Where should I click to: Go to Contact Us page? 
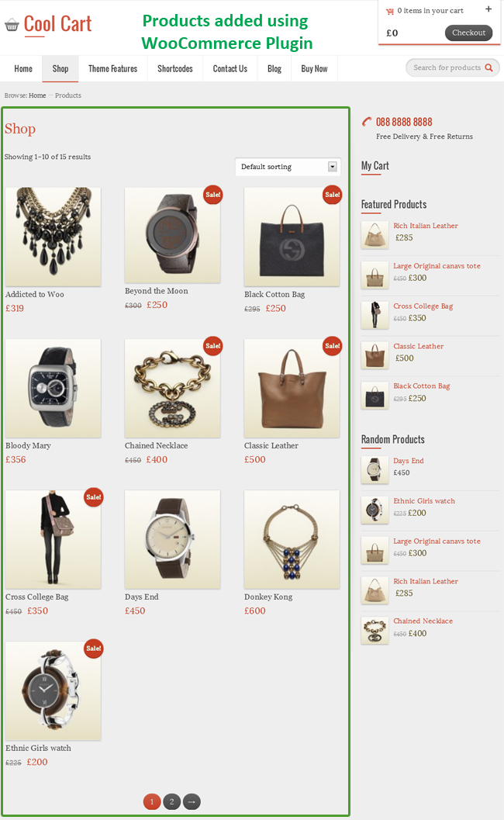tap(230, 68)
